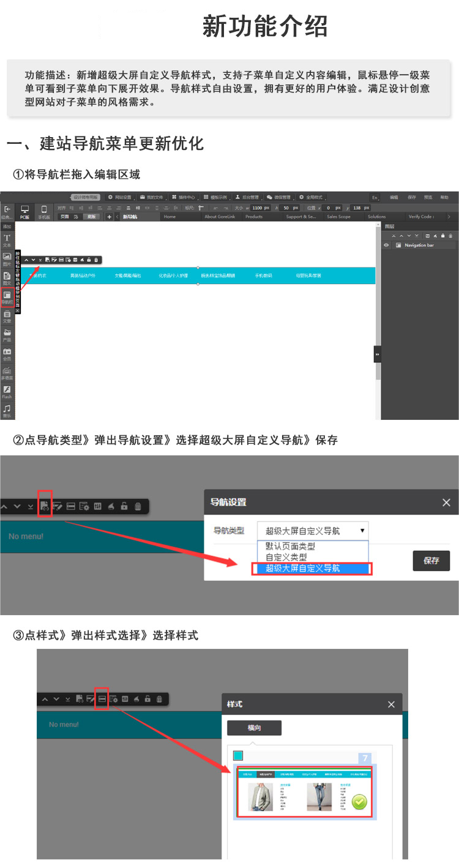Choose the 音乐 music module icon
This screenshot has width=459, height=868.
pyautogui.click(x=7, y=410)
